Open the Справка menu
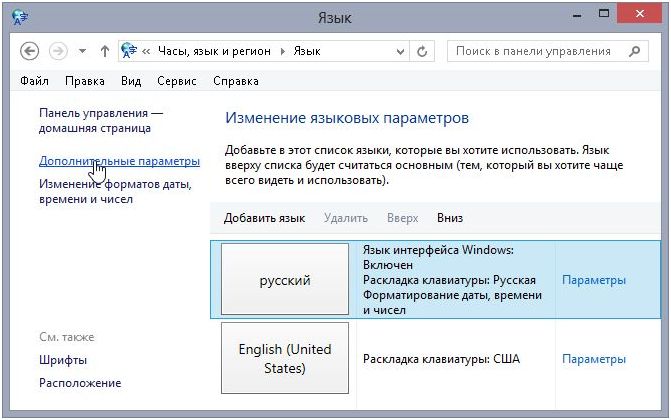This screenshot has width=671, height=420. (x=235, y=81)
